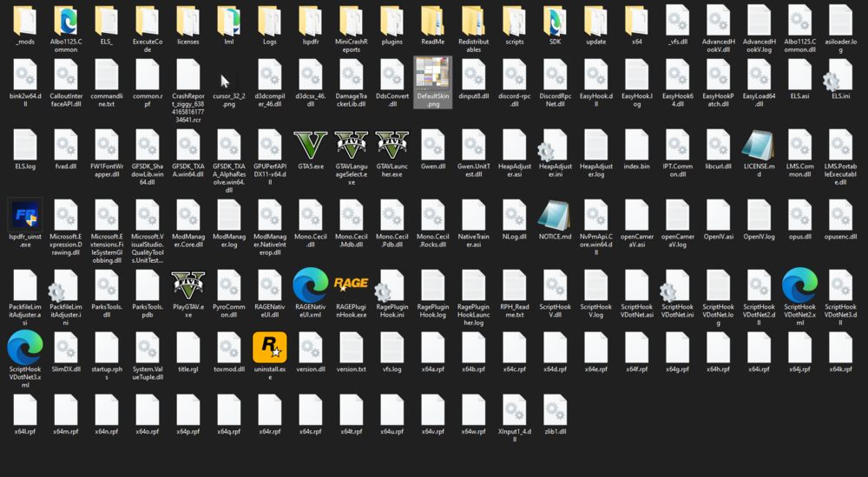This screenshot has height=477, width=868.
Task: Select the _mods folder
Action: point(25,21)
